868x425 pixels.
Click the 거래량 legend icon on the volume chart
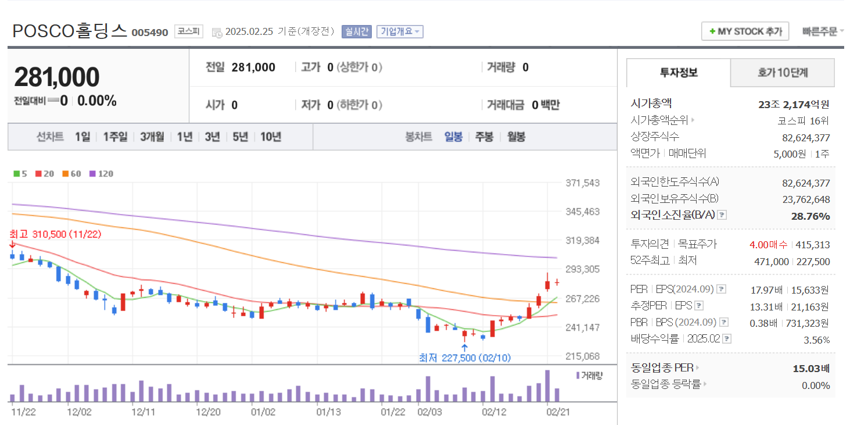pyautogui.click(x=578, y=376)
